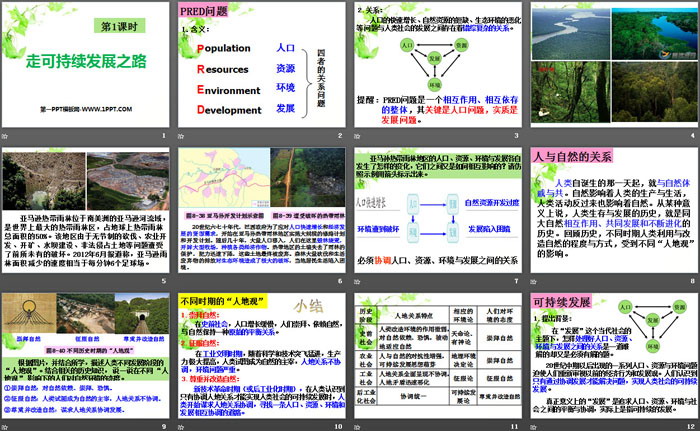Pick slide 9 showing 崇拜自然 and 征服自然 photos
Image resolution: width=700 pixels, height=431 pixels.
(87, 353)
